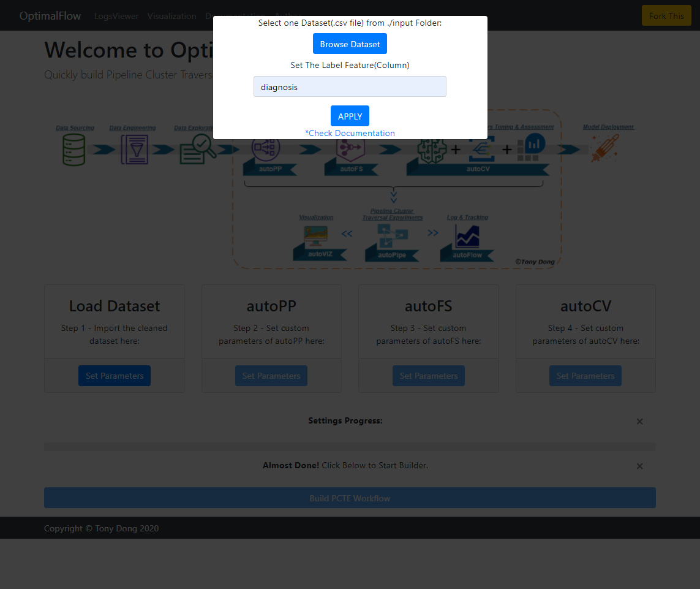
Task: Open the Check Documentation link
Action: (x=350, y=133)
